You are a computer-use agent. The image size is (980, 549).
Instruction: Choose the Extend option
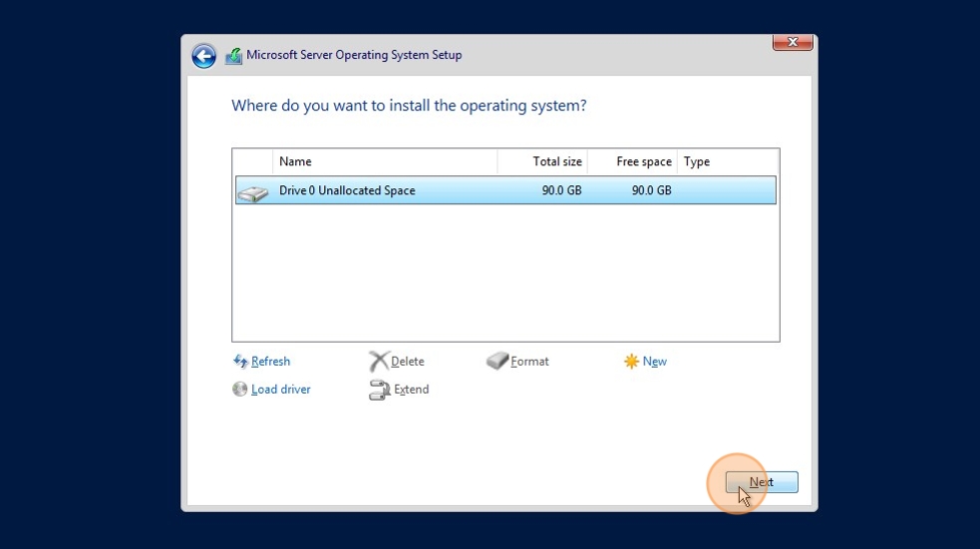pos(412,390)
